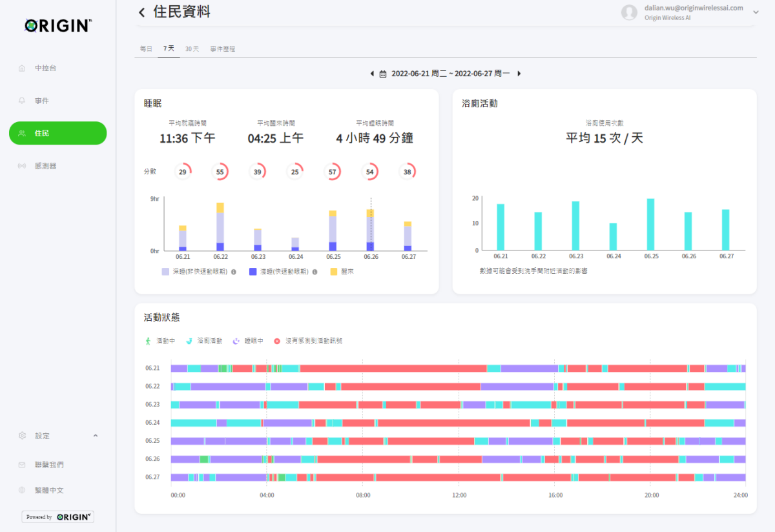Go to previous week with the left arrow
Viewport: 775px width, 532px height.
(x=372, y=74)
